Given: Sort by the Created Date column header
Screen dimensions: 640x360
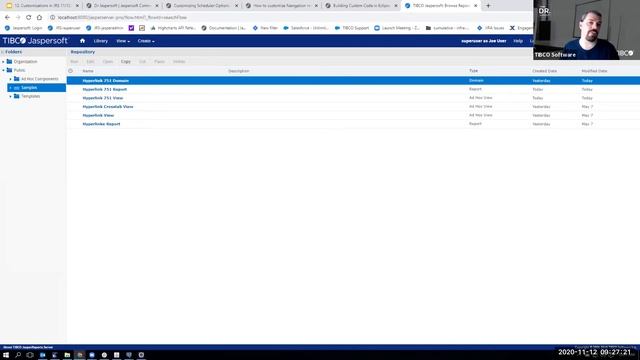Looking at the screenshot, I should 544,71.
